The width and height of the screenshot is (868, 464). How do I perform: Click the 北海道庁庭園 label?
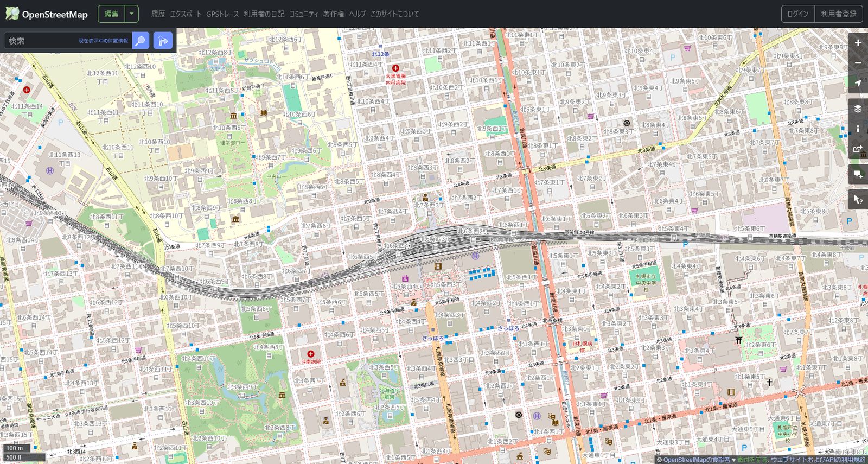[390, 393]
